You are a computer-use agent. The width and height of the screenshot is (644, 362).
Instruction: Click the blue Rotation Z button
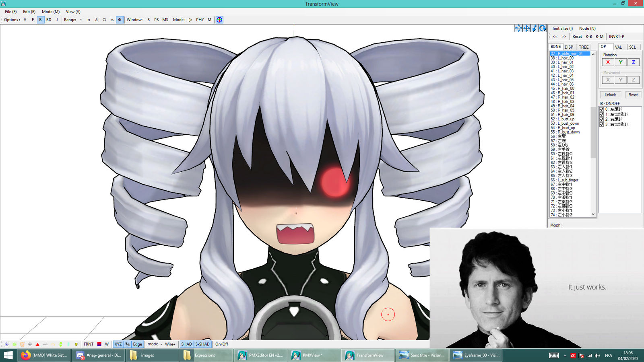[633, 62]
